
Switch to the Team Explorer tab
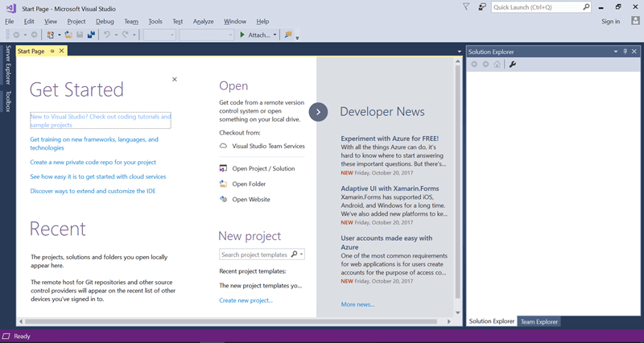click(x=539, y=321)
